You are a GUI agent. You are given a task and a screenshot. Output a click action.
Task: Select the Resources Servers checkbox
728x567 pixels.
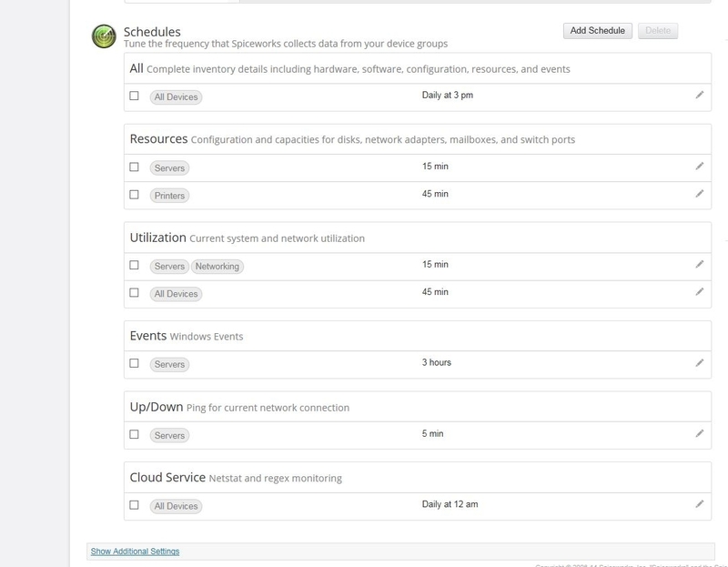coord(133,168)
